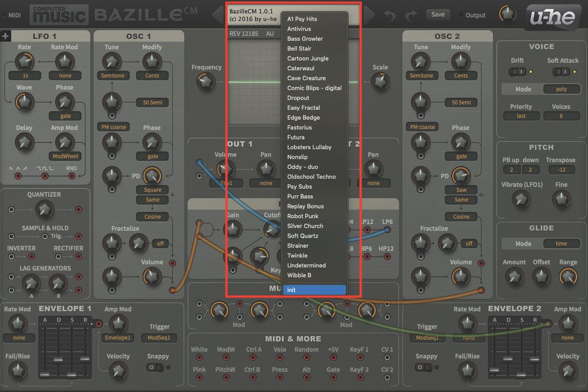588x392 pixels.
Task: Click the White noise jack in MIDI & MORE
Action: (199, 358)
